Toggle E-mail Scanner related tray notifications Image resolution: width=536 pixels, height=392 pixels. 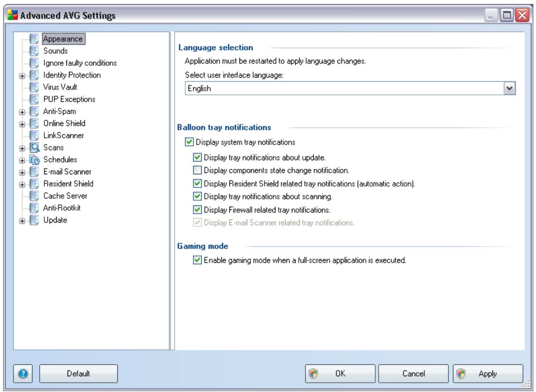(197, 222)
